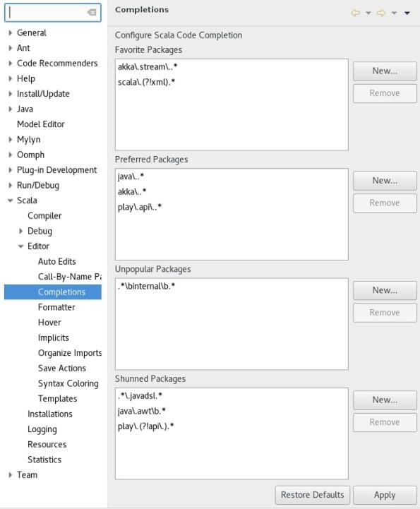Screen dimensions: 420x509
Task: Click the Apply button
Action: (385, 495)
